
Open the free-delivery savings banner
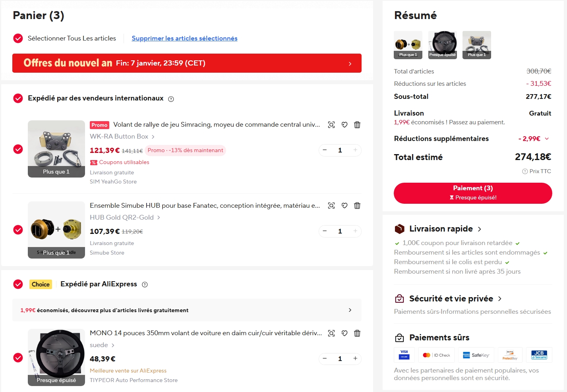click(187, 310)
